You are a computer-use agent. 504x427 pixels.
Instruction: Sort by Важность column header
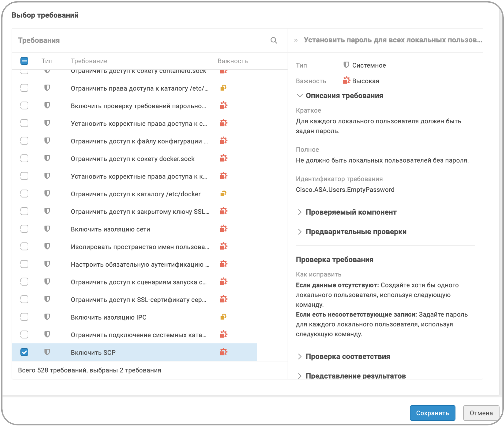click(x=232, y=61)
